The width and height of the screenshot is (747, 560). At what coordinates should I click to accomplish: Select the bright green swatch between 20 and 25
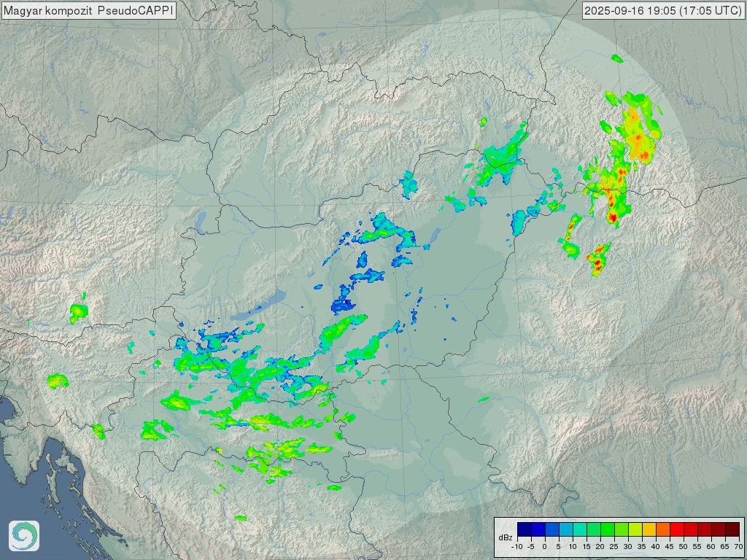(x=608, y=529)
